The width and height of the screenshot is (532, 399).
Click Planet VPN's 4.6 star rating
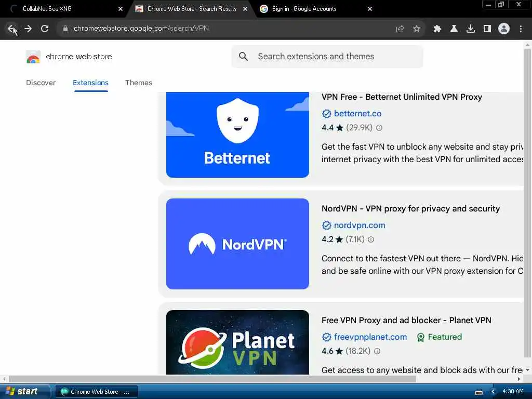point(332,351)
